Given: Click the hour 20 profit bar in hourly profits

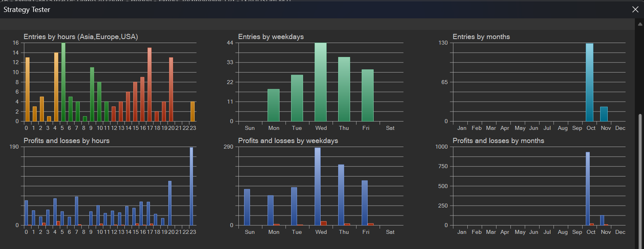Looking at the screenshot, I should tap(170, 203).
